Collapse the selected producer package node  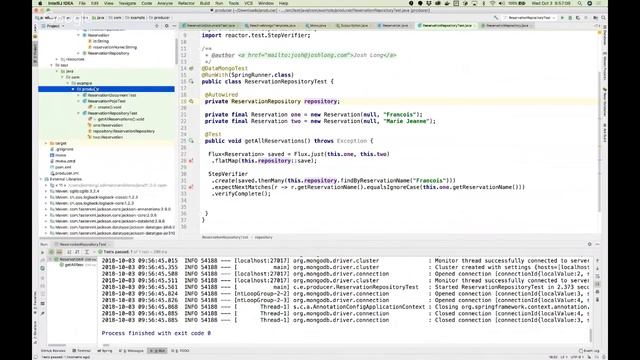(73, 89)
